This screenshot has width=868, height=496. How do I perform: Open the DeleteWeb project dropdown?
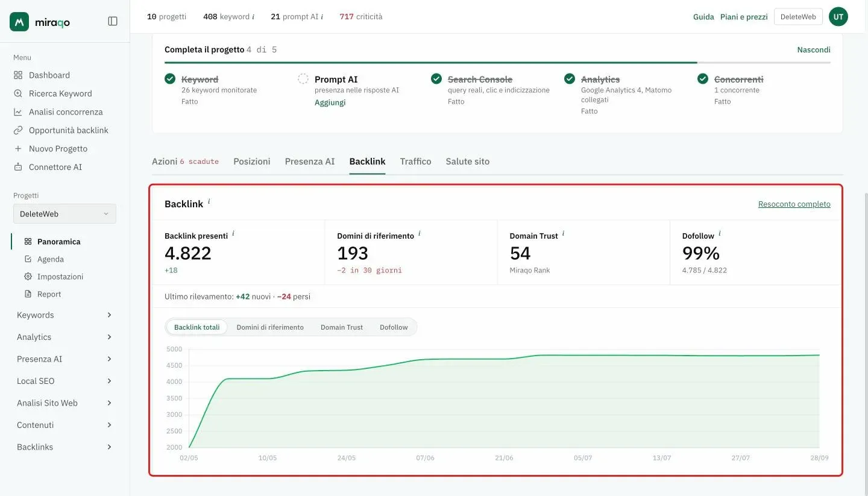pyautogui.click(x=64, y=214)
